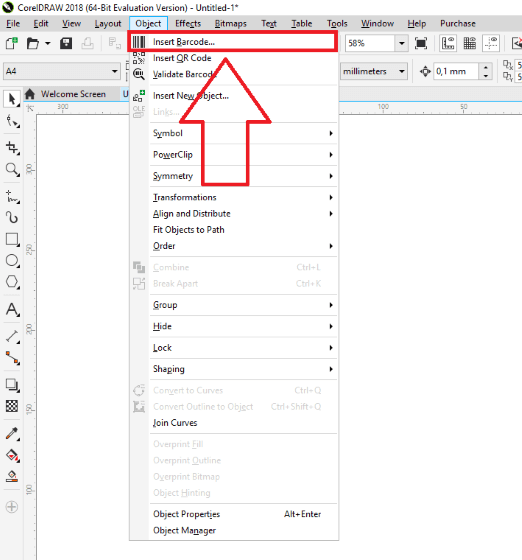
Task: Select the Artistic Media tool
Action: click(12, 218)
